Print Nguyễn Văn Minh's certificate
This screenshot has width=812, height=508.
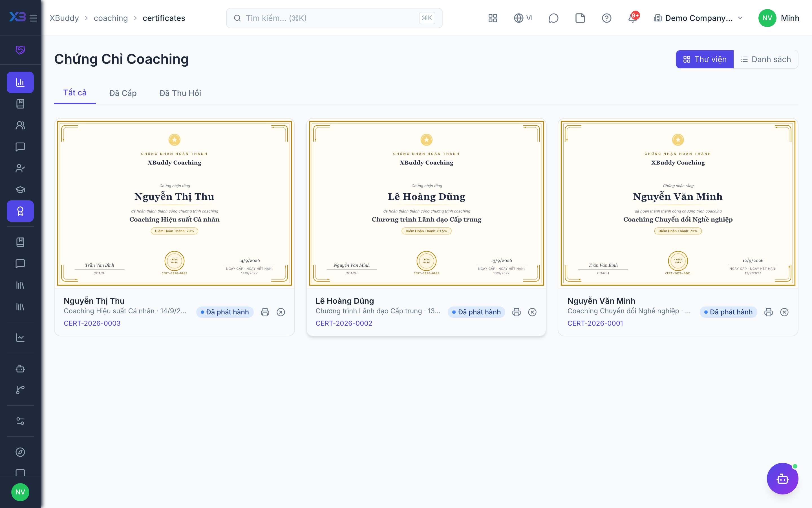[768, 312]
